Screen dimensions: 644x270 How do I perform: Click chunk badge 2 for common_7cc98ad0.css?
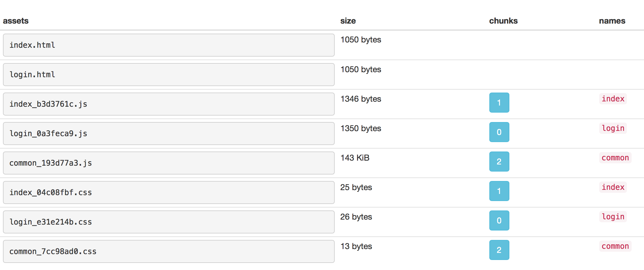(x=499, y=250)
